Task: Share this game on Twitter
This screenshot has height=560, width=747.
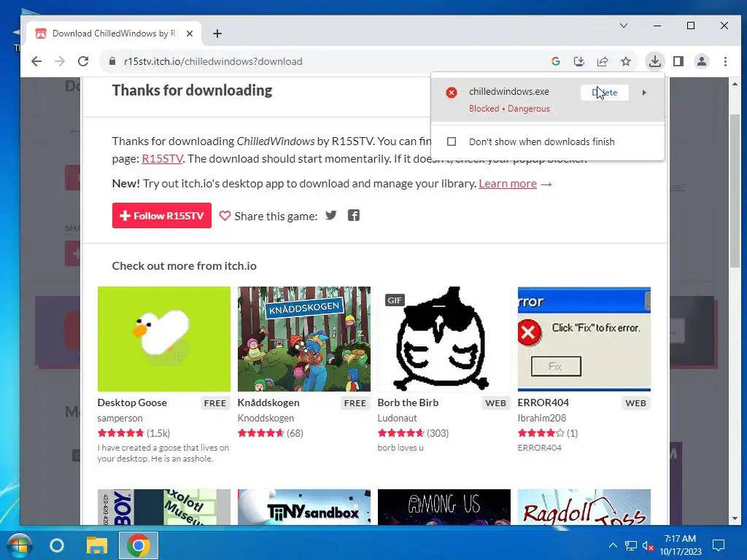Action: [331, 215]
